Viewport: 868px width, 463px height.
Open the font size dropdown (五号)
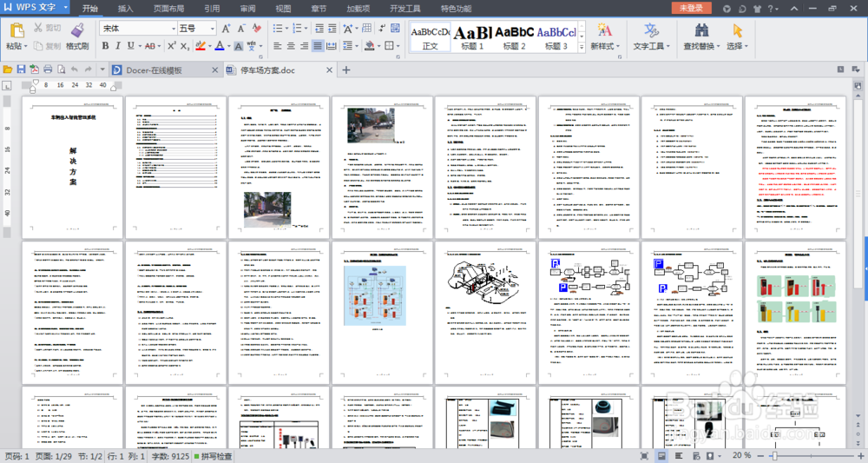213,29
